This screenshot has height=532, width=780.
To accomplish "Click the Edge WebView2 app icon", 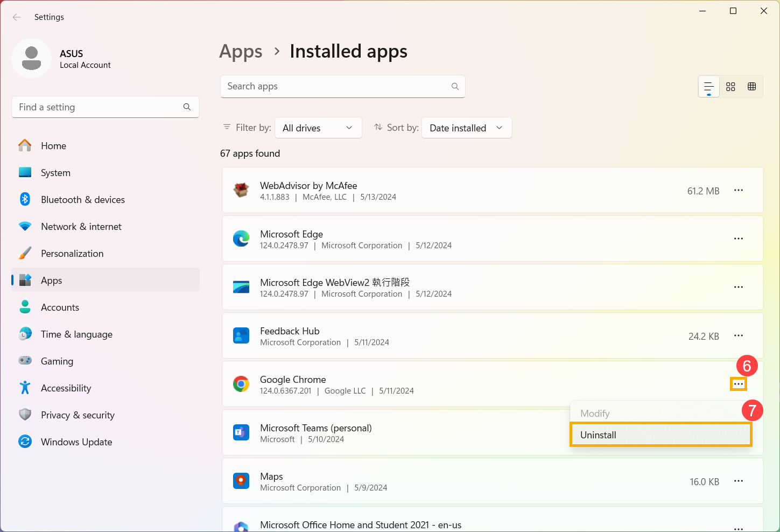I will point(241,287).
